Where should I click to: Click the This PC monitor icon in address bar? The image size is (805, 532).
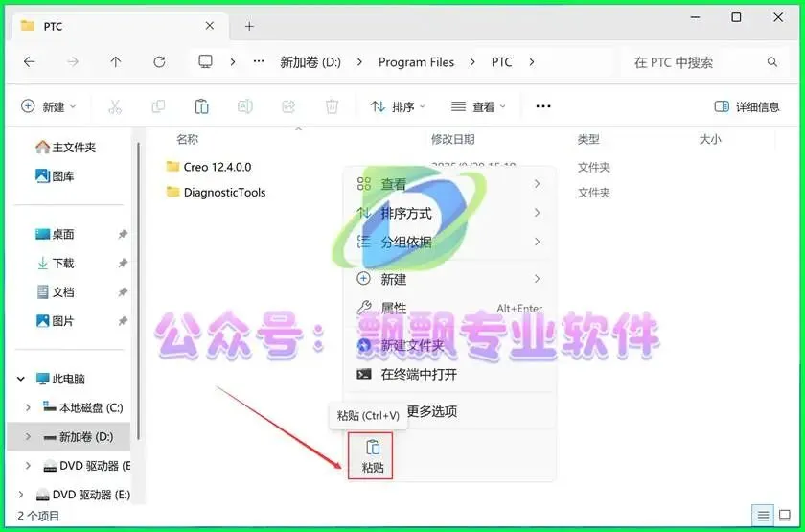click(x=205, y=62)
